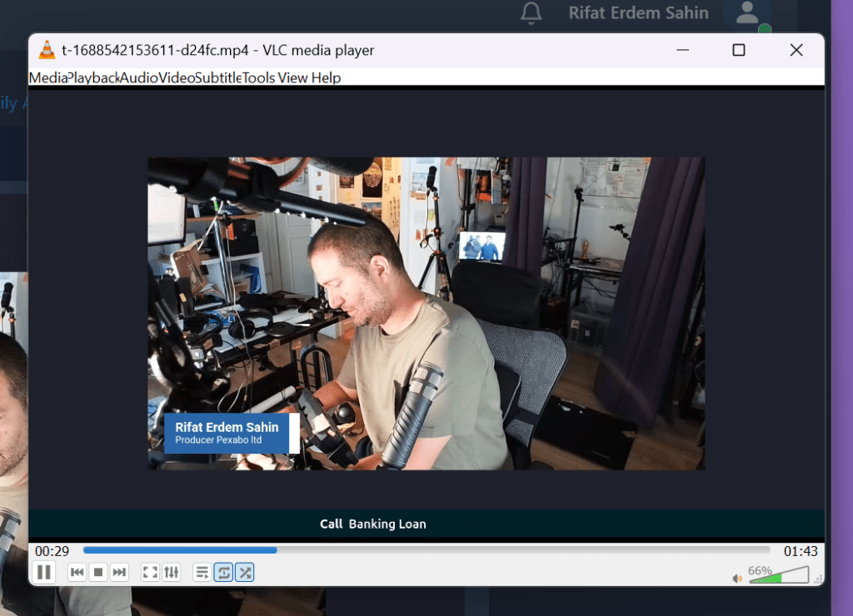The width and height of the screenshot is (853, 616).
Task: Click Rifat Erdem Sahin username in header
Action: 639,12
